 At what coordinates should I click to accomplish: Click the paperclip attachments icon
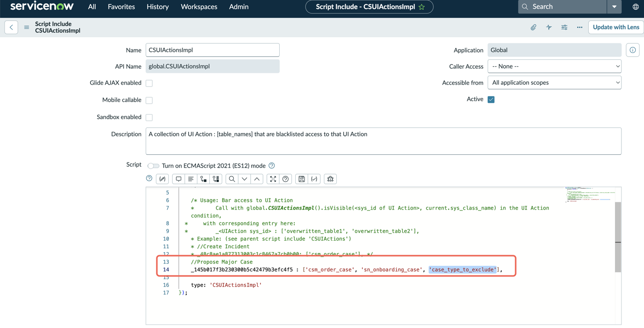[534, 27]
